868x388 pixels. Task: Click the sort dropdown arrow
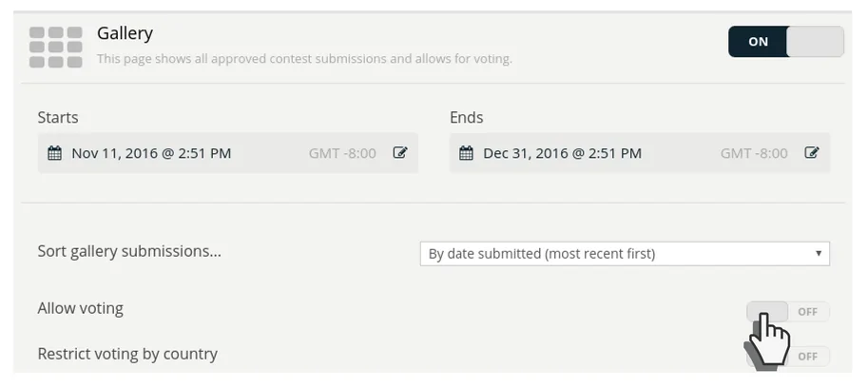pos(819,254)
